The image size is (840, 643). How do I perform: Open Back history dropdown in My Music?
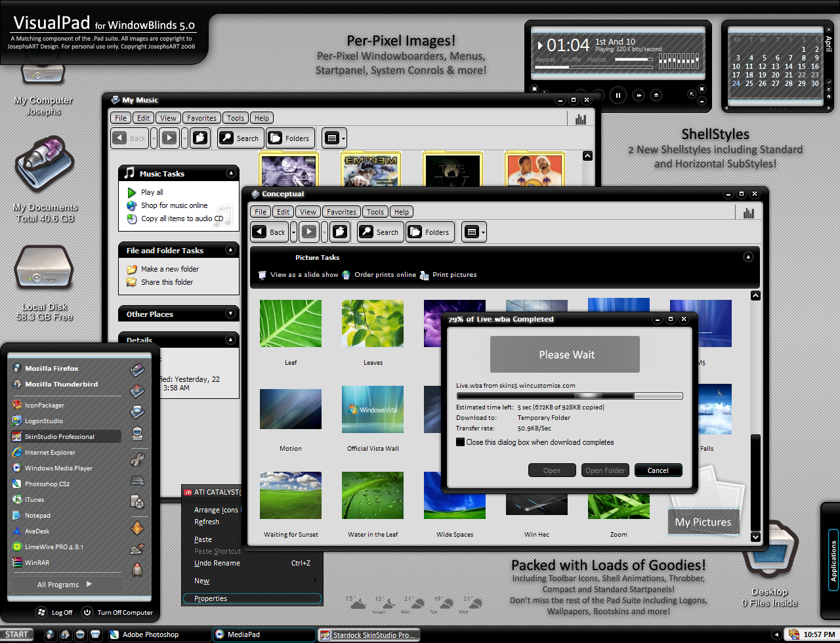coord(154,138)
